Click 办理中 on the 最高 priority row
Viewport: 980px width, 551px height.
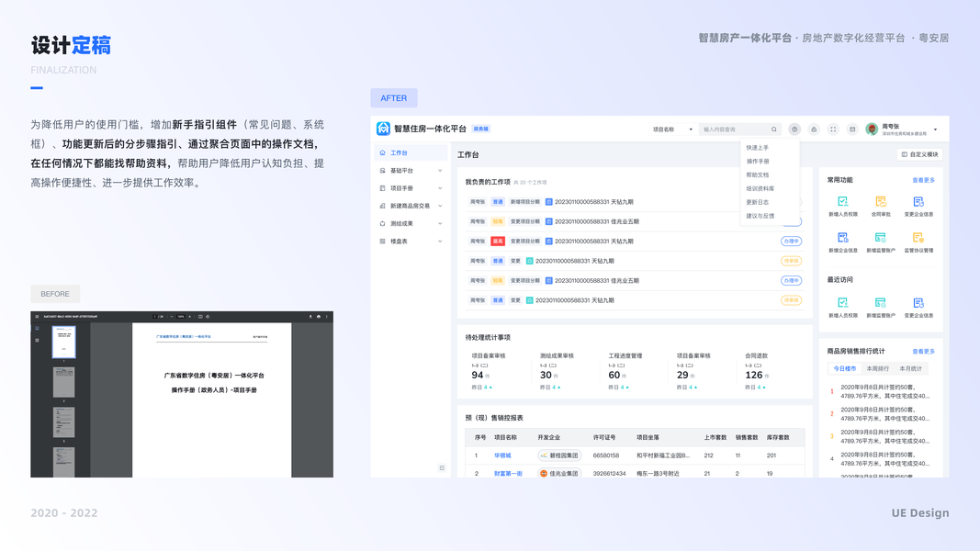pos(791,242)
